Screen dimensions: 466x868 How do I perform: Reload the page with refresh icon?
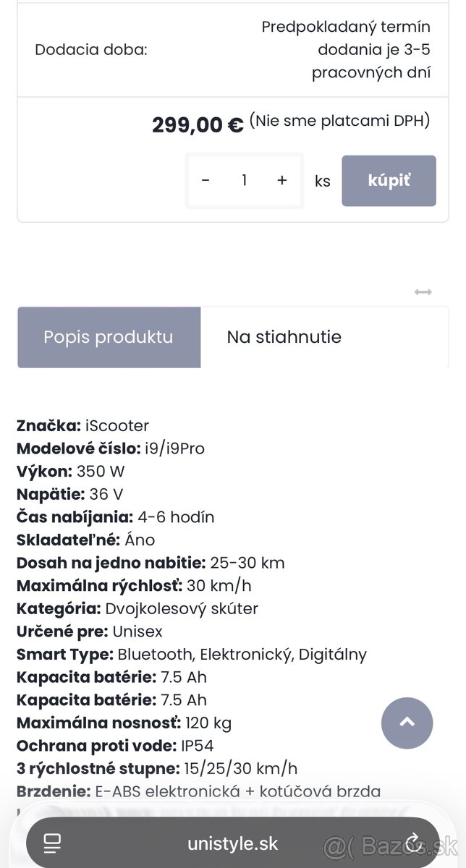(415, 843)
